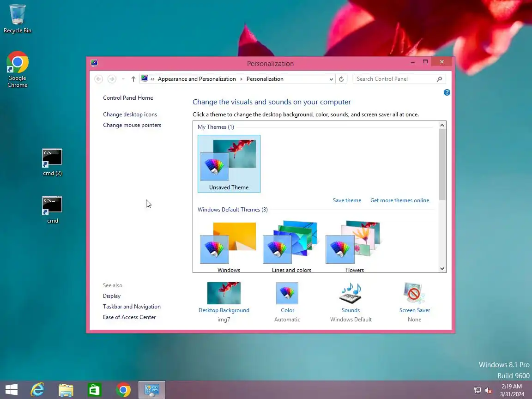Open the recent locations dropdown arrow
Screen dimensions: 532x399
123,79
